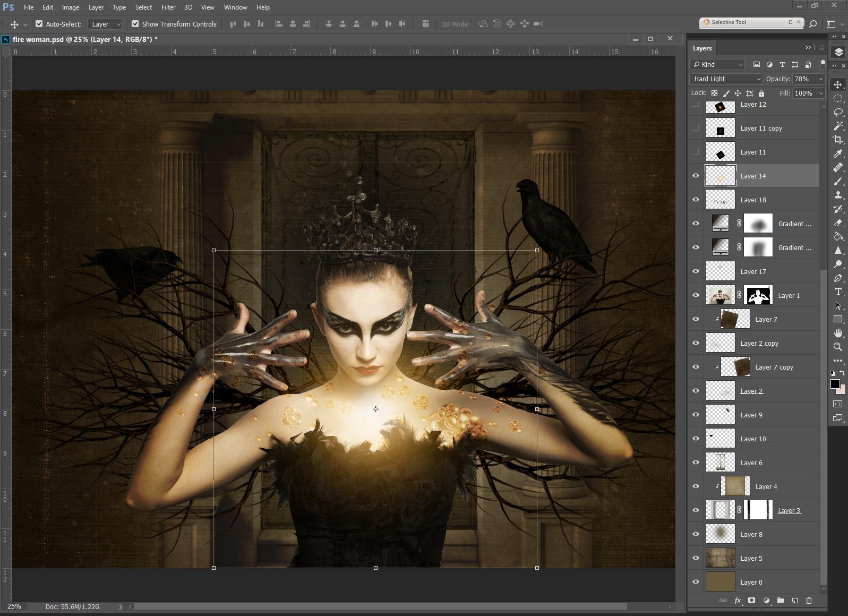
Task: Choose the Horizontal Type tool
Action: point(838,292)
